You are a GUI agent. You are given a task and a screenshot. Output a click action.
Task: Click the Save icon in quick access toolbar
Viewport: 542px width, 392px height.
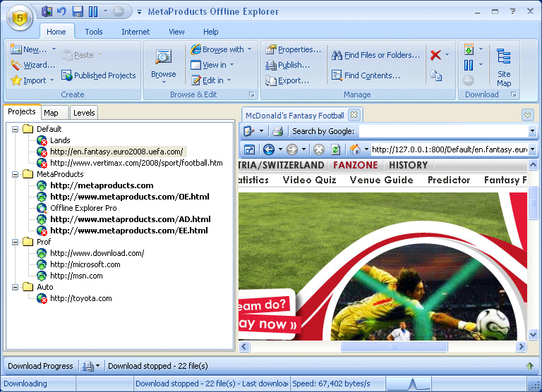coord(78,11)
